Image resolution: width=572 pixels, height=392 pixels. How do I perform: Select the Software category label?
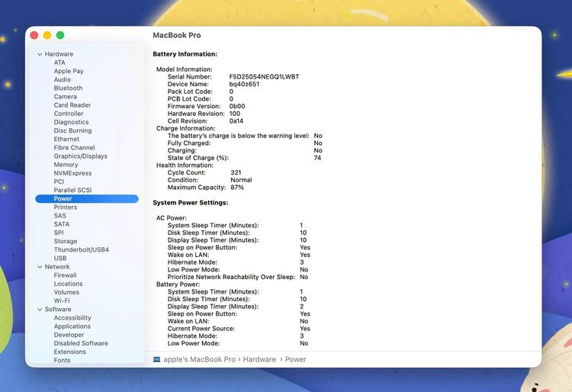point(58,309)
